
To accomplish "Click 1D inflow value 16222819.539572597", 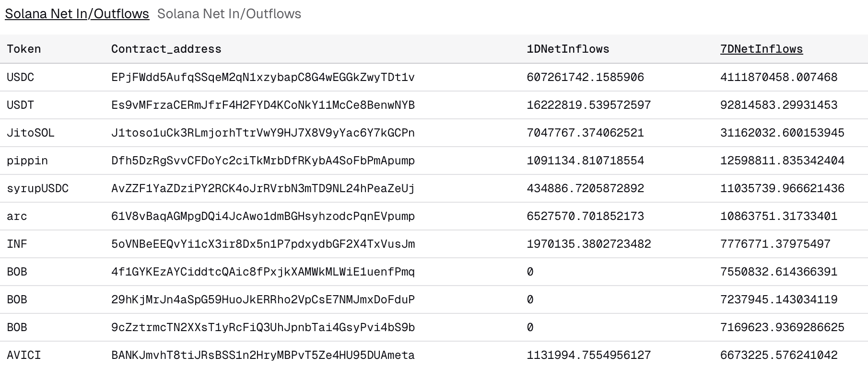I will pos(589,105).
